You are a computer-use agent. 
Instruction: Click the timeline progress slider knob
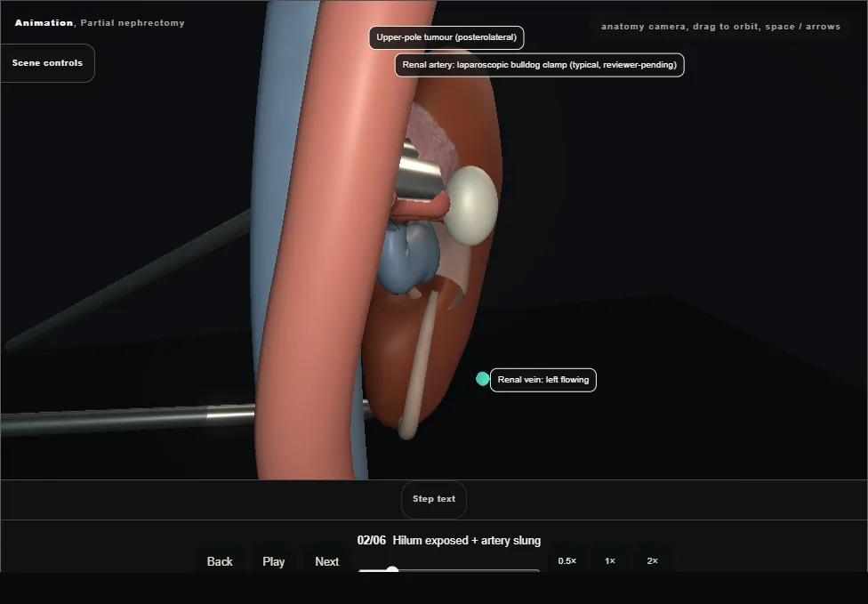tap(392, 570)
